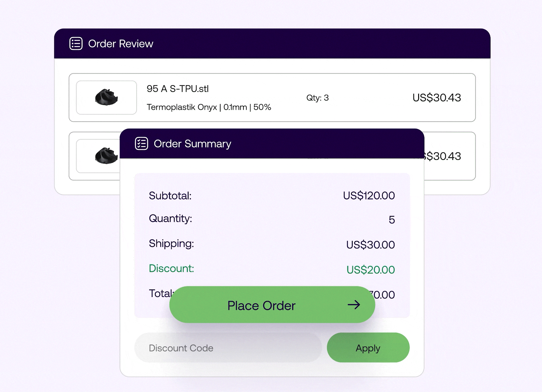
Task: Click the Order Review list icon
Action: (76, 43)
